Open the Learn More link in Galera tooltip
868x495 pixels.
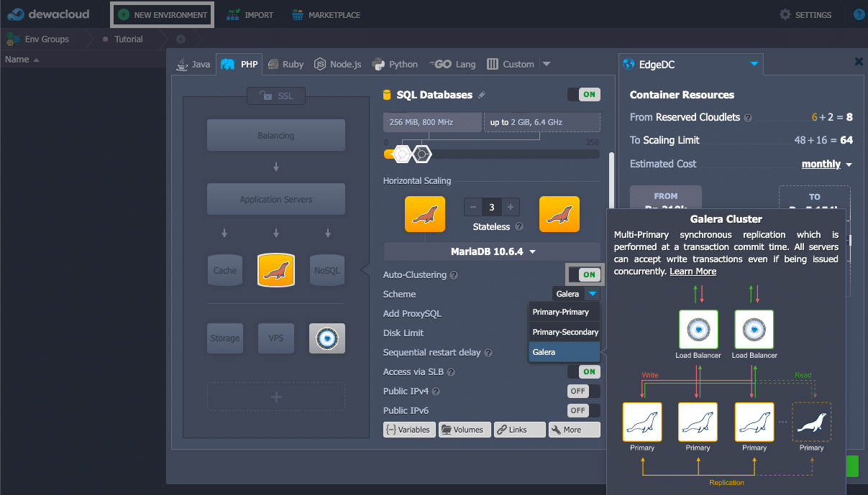click(693, 272)
